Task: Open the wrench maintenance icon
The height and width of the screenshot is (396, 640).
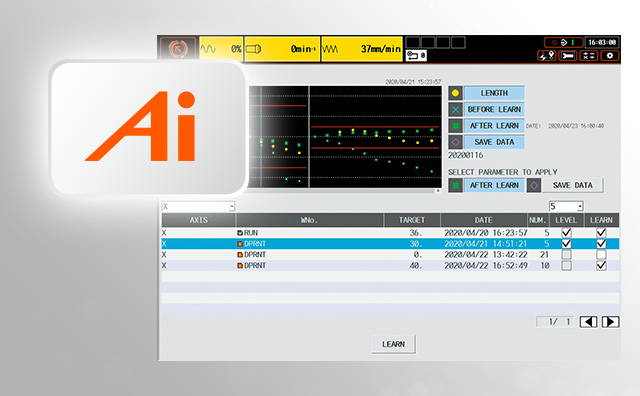Action: (x=568, y=56)
